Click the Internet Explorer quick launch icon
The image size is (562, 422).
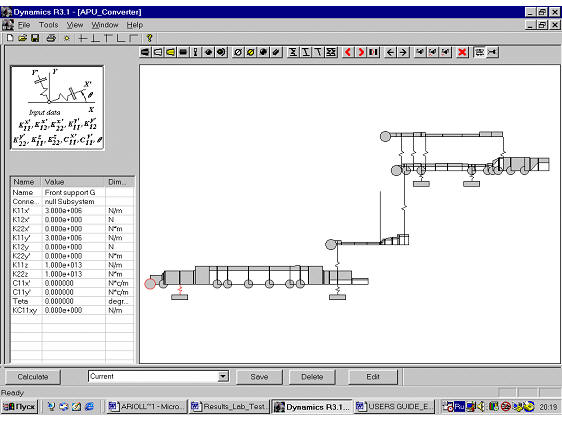pyautogui.click(x=90, y=407)
